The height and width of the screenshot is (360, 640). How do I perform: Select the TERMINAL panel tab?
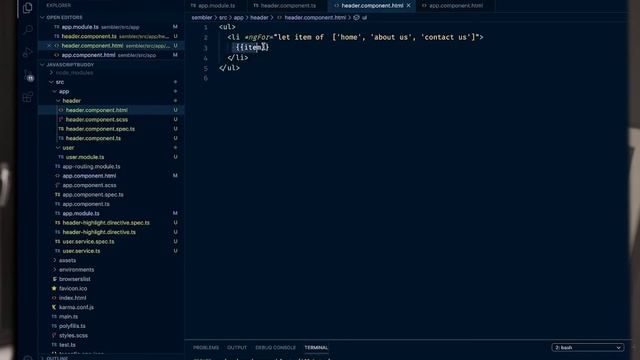click(x=316, y=348)
